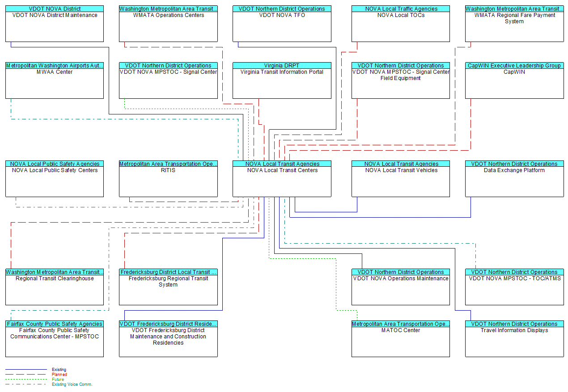Click the Virginia DRPT header
Image resolution: width=568 pixels, height=392 pixels.
tap(282, 65)
